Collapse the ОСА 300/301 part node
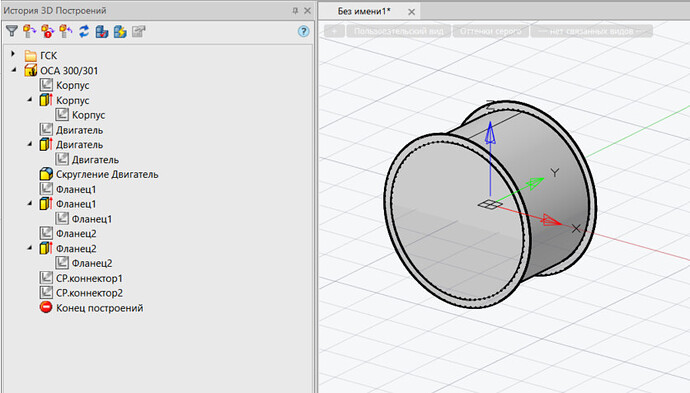Image resolution: width=690 pixels, height=393 pixels. click(14, 70)
